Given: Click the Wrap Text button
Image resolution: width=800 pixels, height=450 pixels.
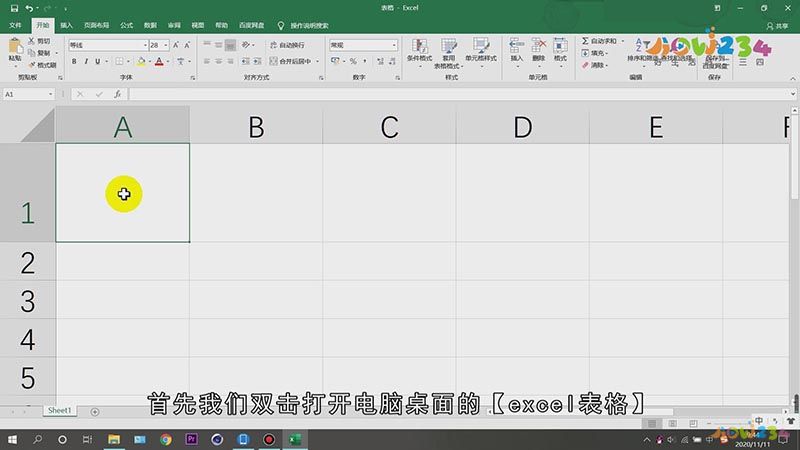Looking at the screenshot, I should click(x=287, y=45).
